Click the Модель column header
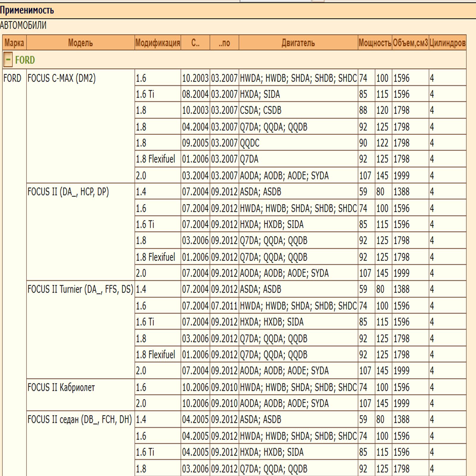 80,43
